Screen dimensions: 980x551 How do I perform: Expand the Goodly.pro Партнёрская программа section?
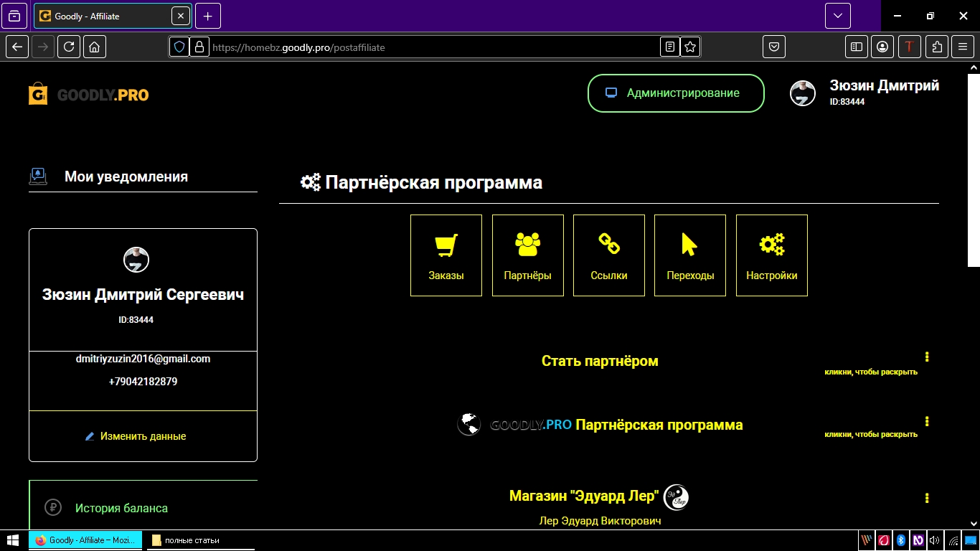click(x=600, y=425)
